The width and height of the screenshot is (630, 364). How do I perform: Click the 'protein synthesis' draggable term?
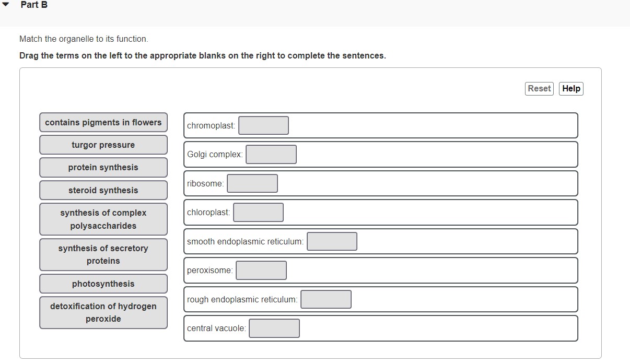coord(103,167)
